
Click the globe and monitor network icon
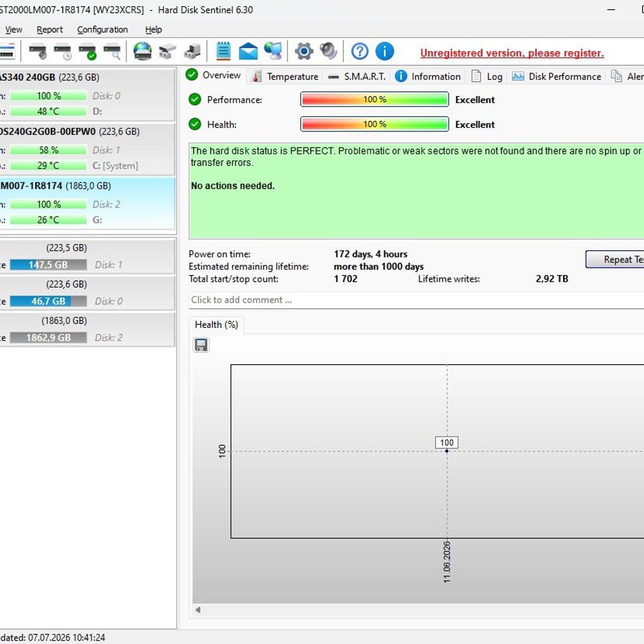[x=274, y=52]
